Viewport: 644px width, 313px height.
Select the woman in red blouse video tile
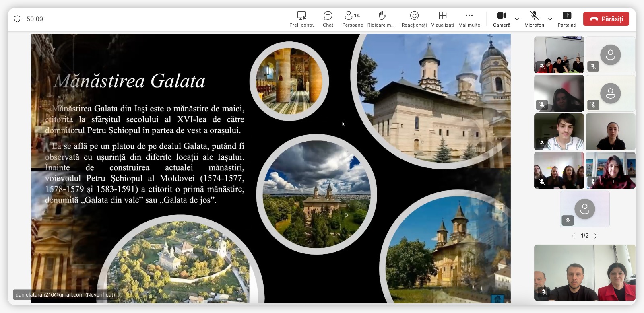610,171
